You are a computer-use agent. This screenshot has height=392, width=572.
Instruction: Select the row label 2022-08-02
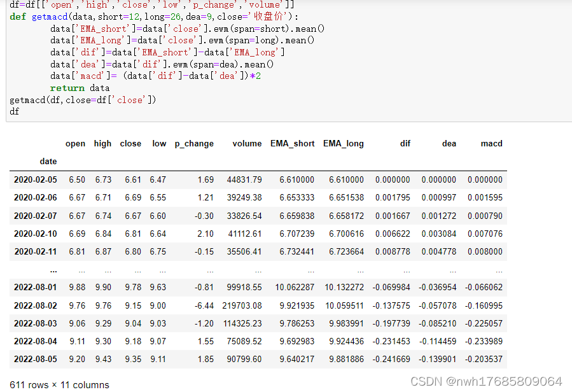pos(36,305)
